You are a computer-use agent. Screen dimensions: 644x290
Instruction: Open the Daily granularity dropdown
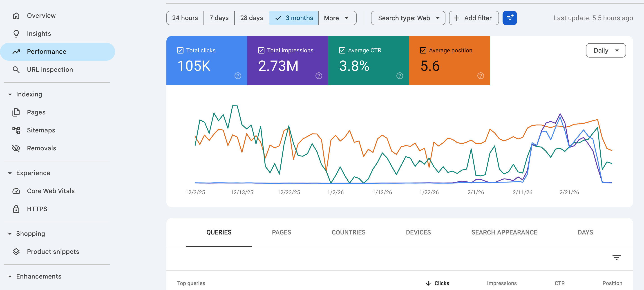[606, 51]
